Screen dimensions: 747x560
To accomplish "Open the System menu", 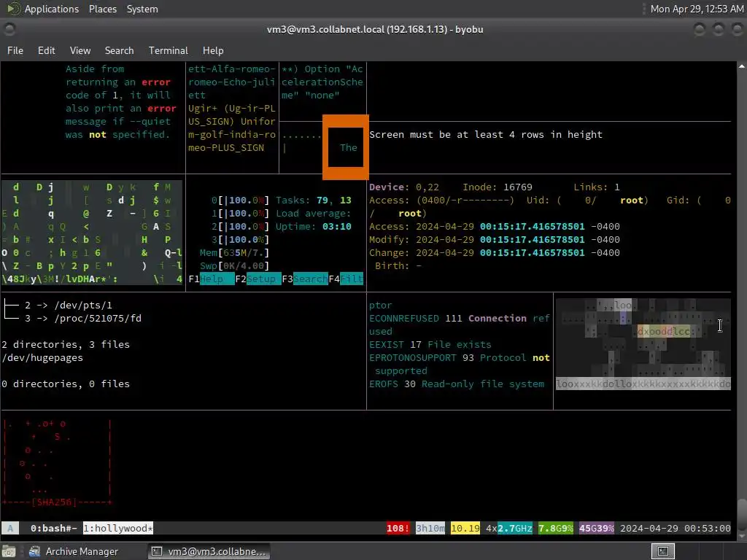I will 142,9.
